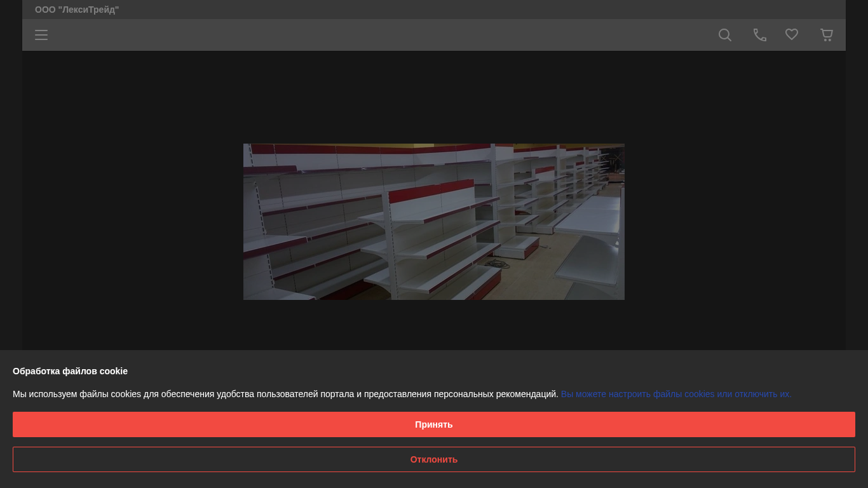Image resolution: width=868 pixels, height=488 pixels.
Task: Click the store shelving photo
Action: (x=434, y=222)
